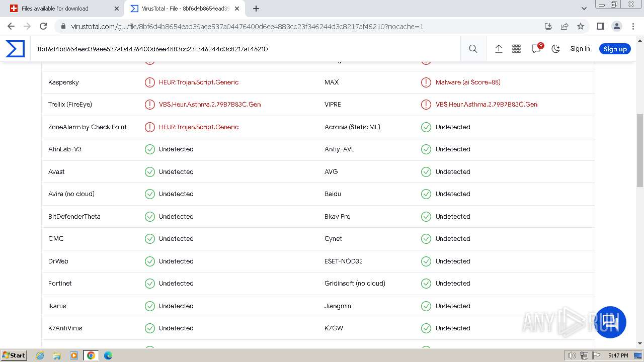
Task: Click the Fortinet vendor name
Action: pyautogui.click(x=60, y=284)
